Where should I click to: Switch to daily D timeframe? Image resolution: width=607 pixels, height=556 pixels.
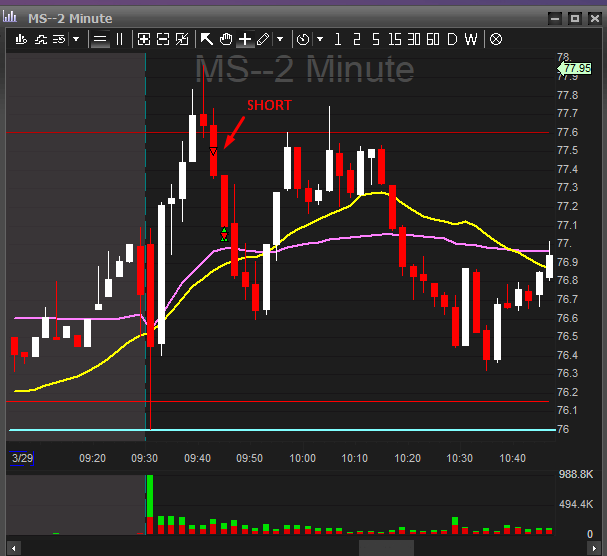[x=452, y=39]
